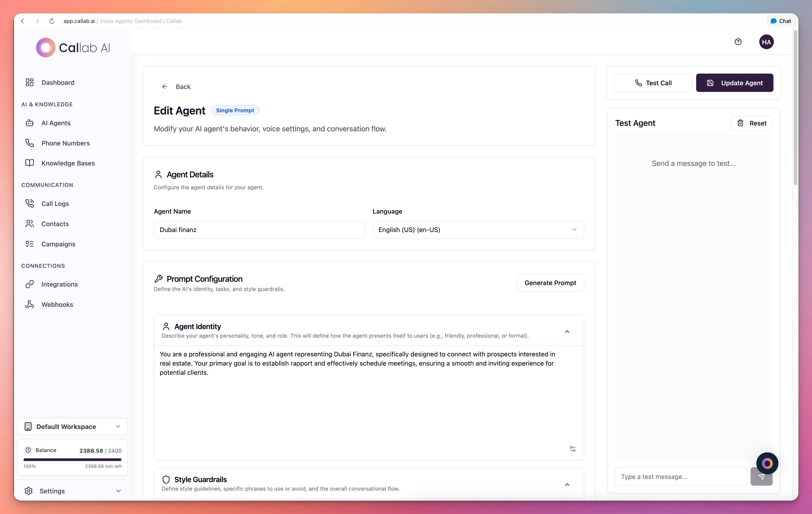Viewport: 812px width, 514px height.
Task: Click the Contacts people icon
Action: [x=30, y=224]
